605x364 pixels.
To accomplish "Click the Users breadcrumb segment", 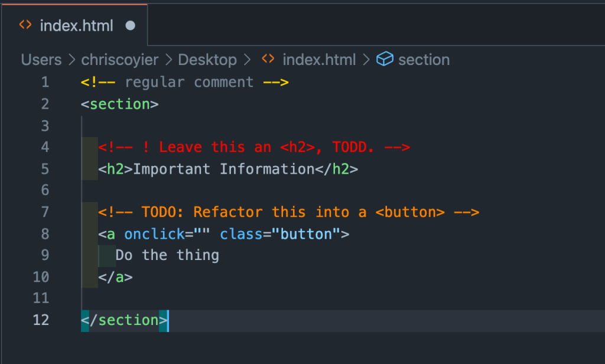I will coord(41,60).
